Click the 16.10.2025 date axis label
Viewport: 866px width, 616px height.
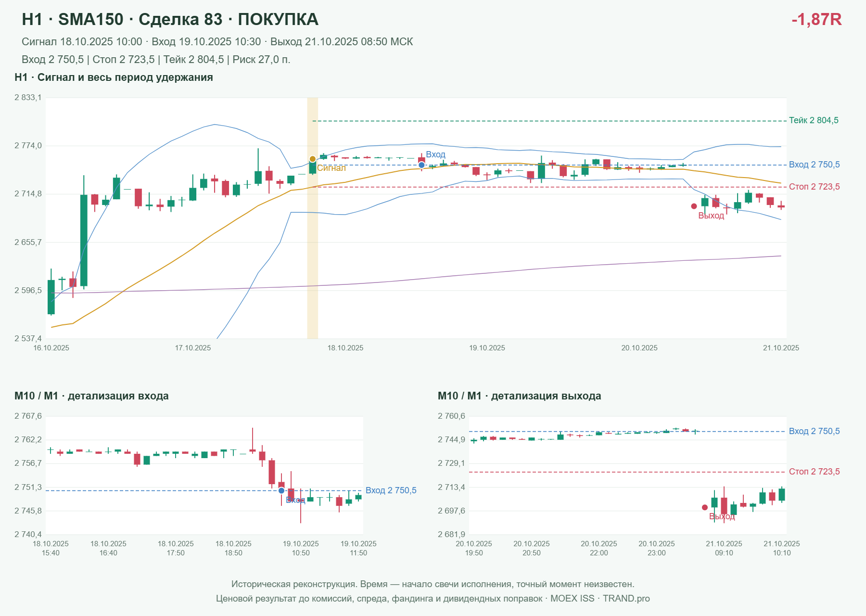coord(51,348)
